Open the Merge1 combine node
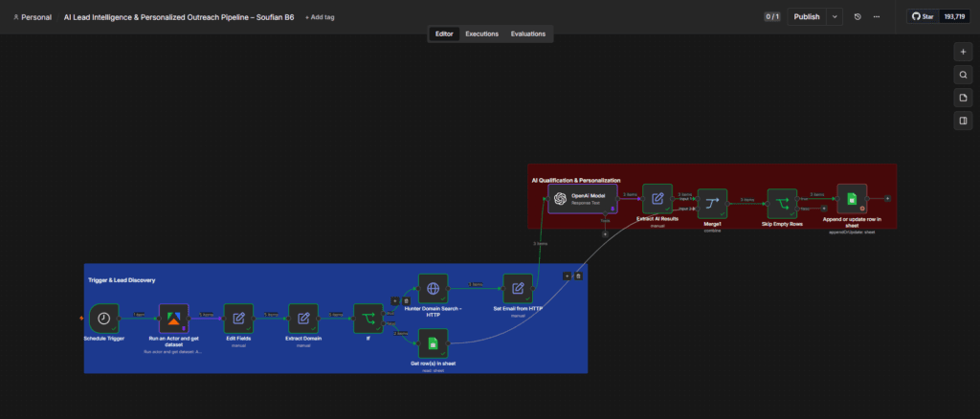The height and width of the screenshot is (419, 980). click(712, 204)
